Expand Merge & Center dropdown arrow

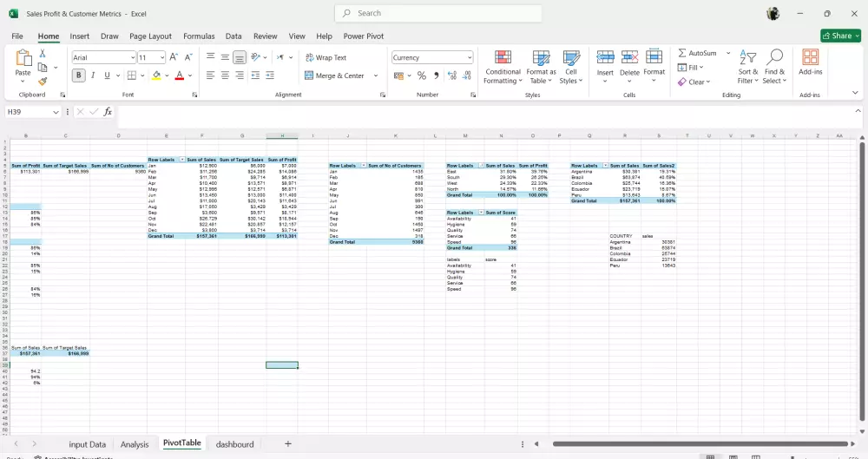click(x=375, y=75)
